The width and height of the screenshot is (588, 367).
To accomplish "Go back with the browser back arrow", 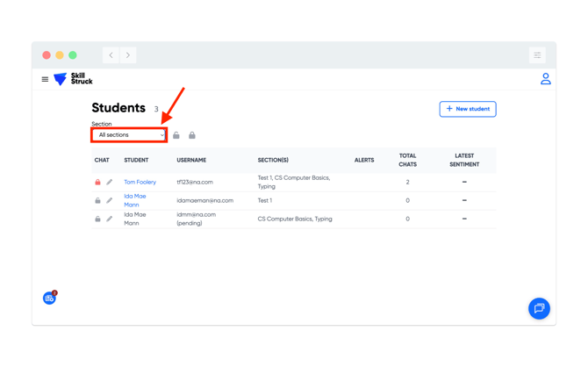I will click(x=111, y=55).
